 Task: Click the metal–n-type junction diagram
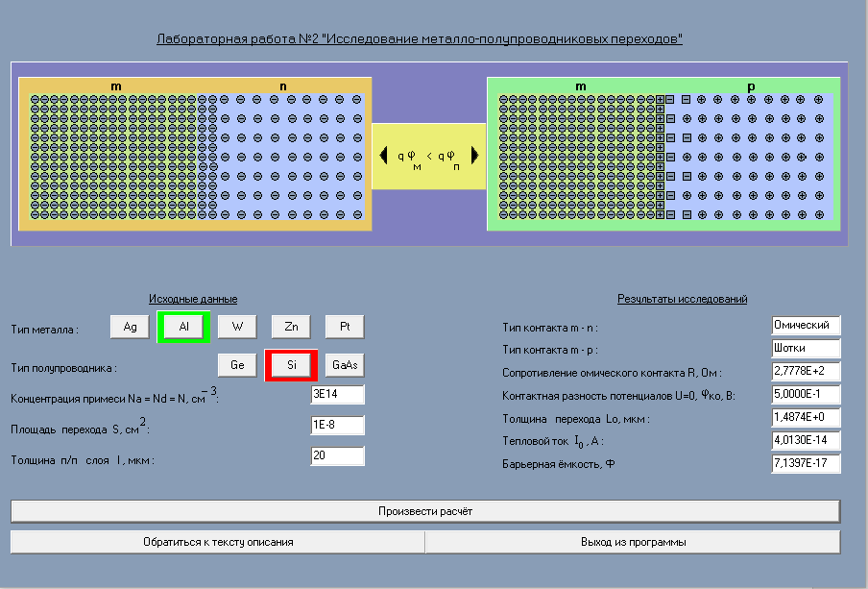(195, 154)
